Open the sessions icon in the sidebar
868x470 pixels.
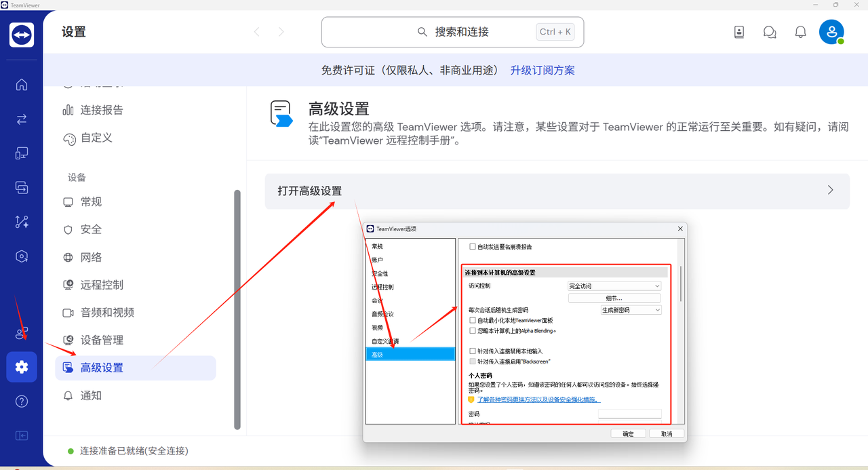point(22,188)
